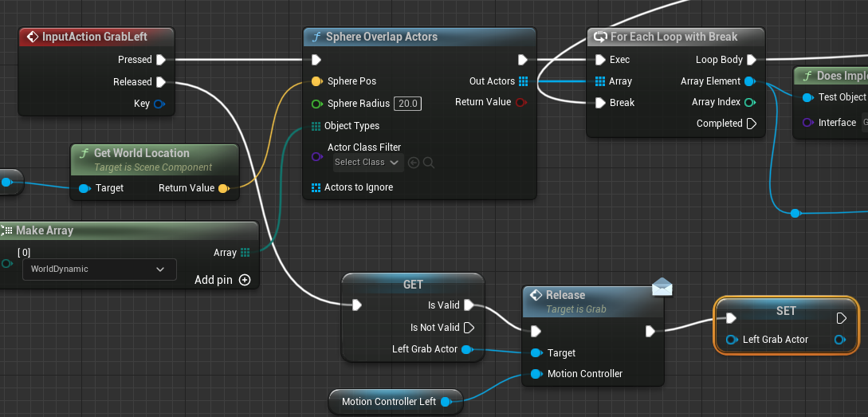
Task: Select the InputAction GrabLeft node title
Action: pos(95,37)
